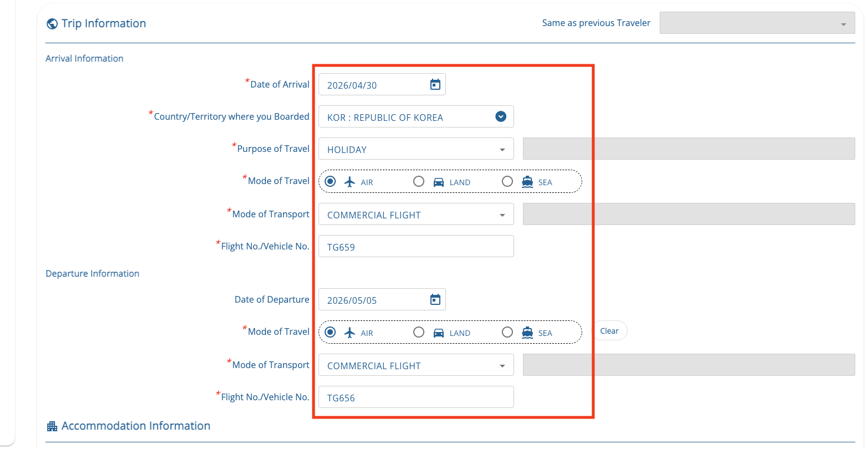Click the arrival airplane AIR icon

[350, 182]
